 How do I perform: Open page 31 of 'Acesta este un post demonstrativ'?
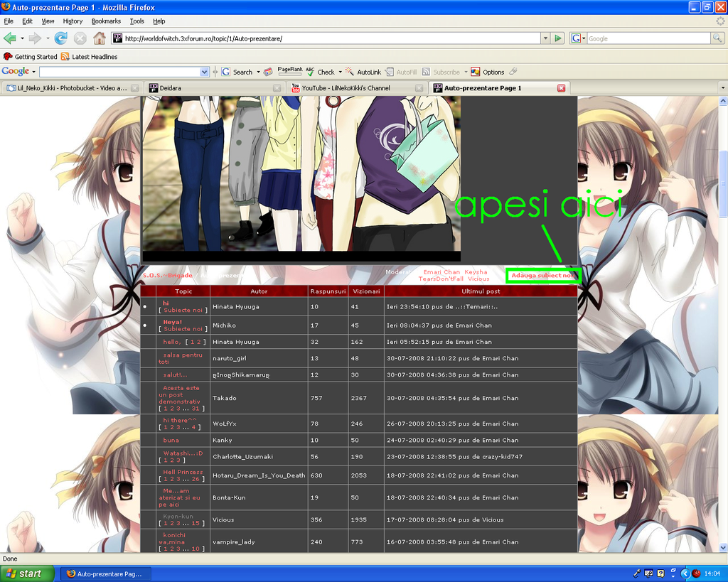(196, 409)
